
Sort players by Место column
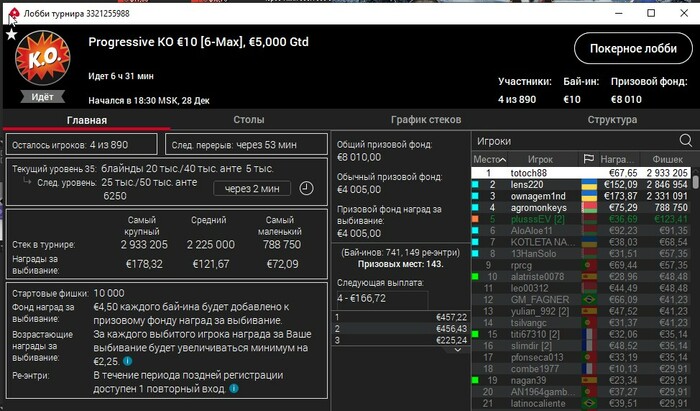pos(489,159)
